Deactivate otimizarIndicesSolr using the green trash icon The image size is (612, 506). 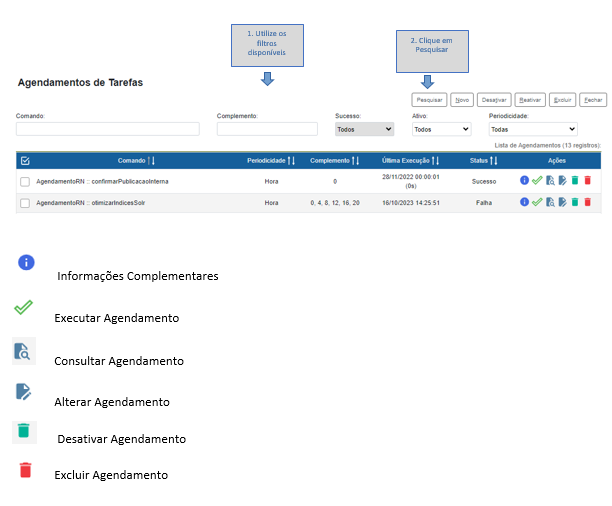pos(575,202)
